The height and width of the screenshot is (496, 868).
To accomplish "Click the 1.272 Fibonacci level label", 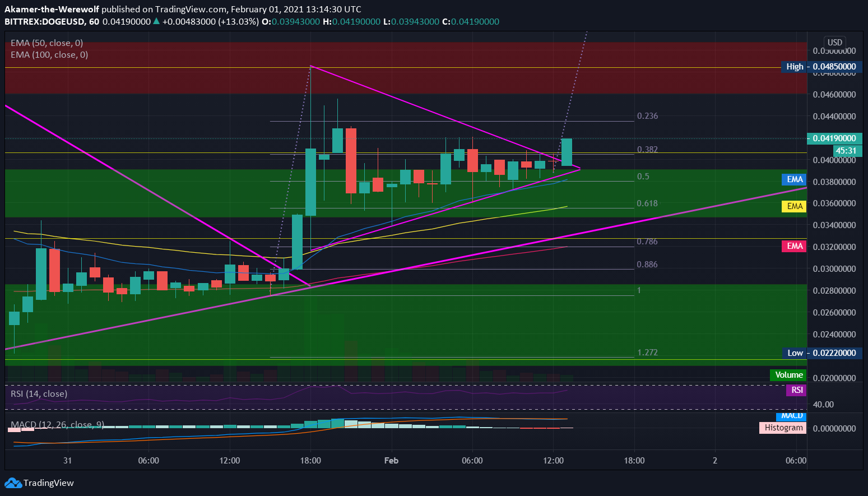I will coord(647,353).
